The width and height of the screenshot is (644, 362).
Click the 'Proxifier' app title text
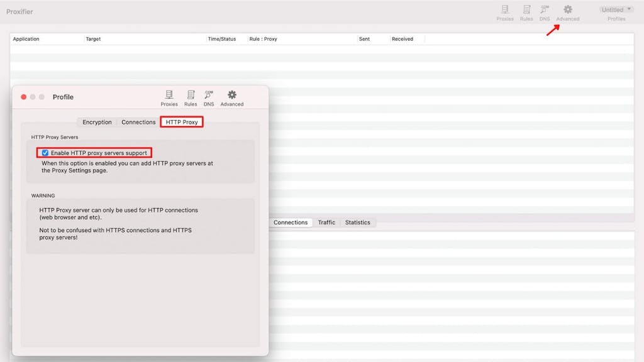(x=19, y=11)
